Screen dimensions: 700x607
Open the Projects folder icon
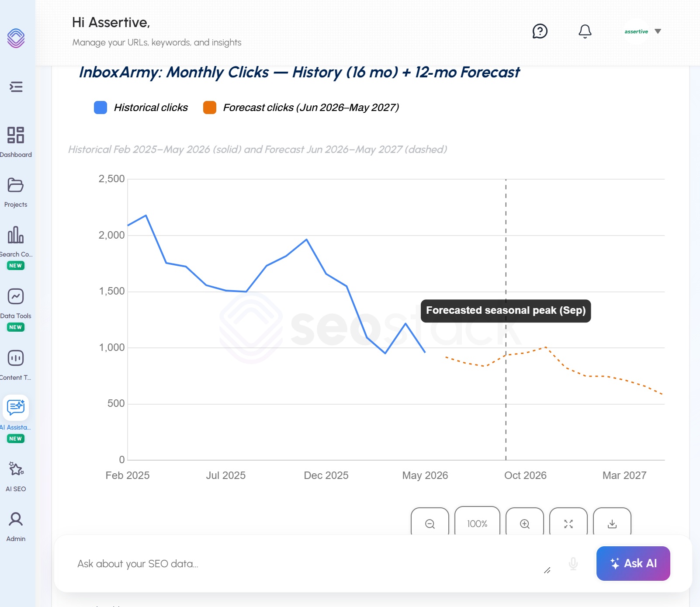tap(16, 185)
